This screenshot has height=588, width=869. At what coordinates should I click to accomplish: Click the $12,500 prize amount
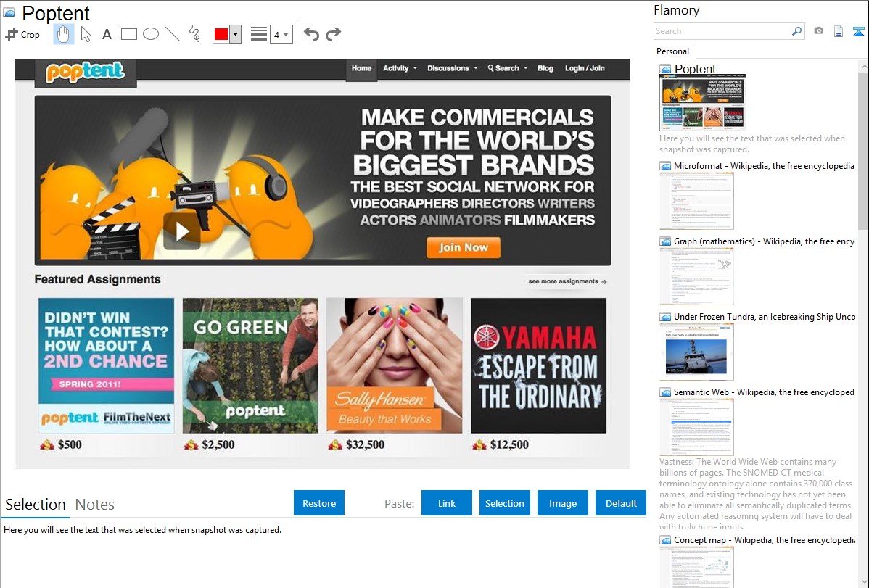509,444
